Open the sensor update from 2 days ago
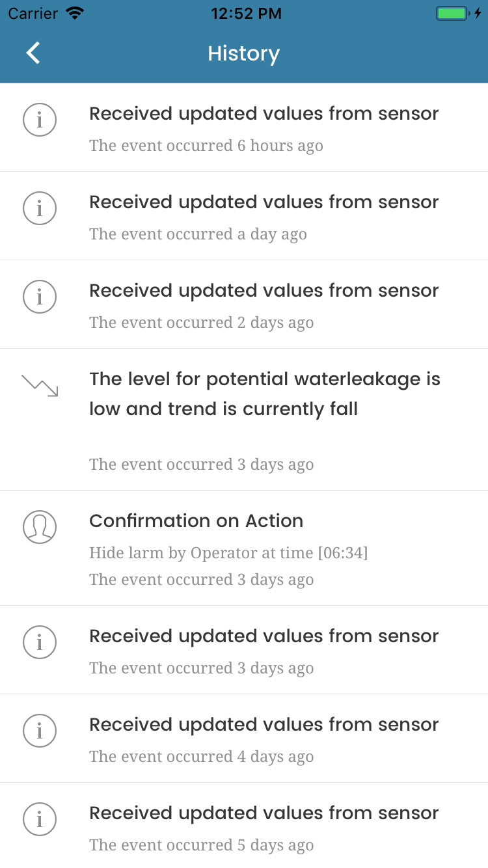This screenshot has width=488, height=868. [x=244, y=305]
